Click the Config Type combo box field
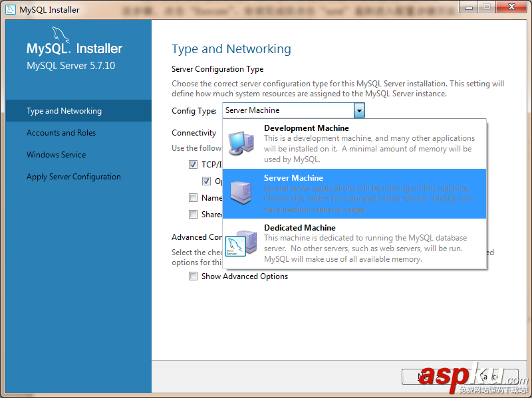The width and height of the screenshot is (532, 398). point(293,110)
